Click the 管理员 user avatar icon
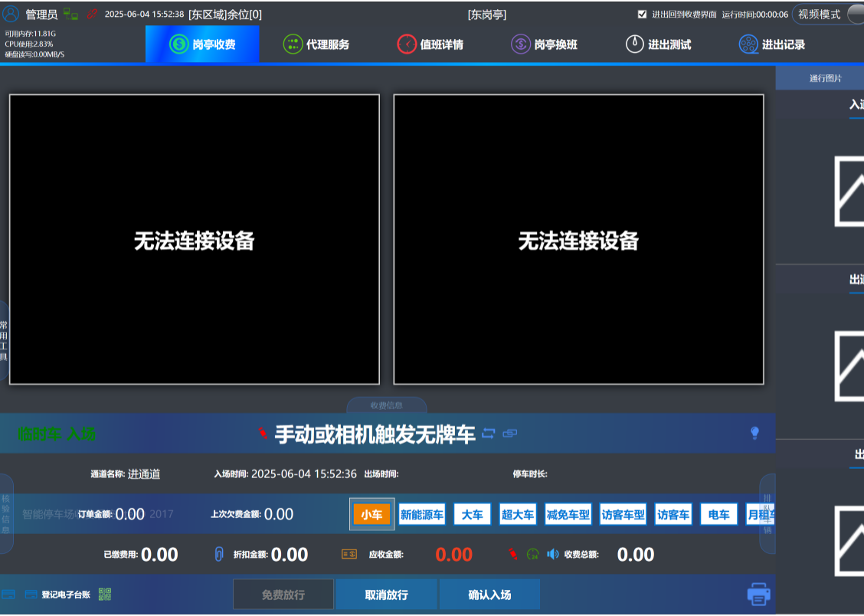The width and height of the screenshot is (864, 616). click(11, 14)
